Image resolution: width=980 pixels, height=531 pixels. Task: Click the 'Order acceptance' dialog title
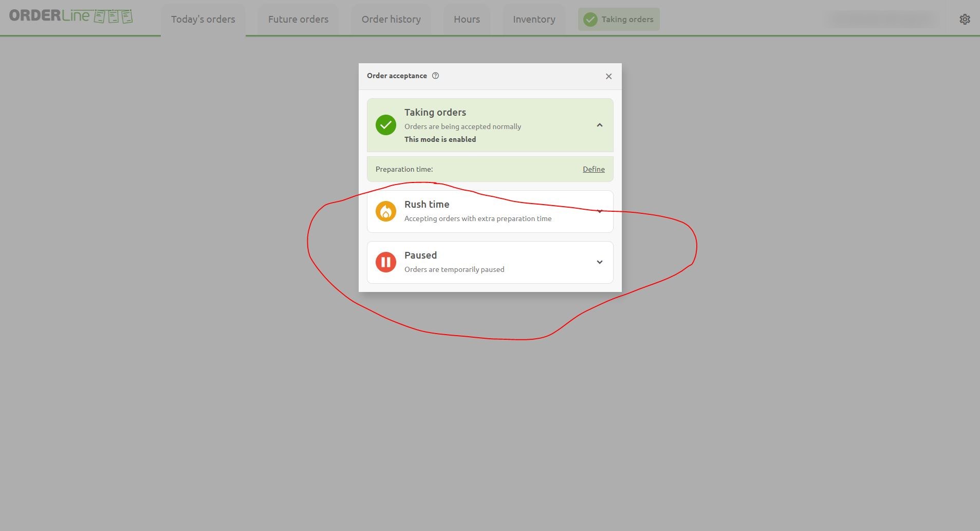397,76
